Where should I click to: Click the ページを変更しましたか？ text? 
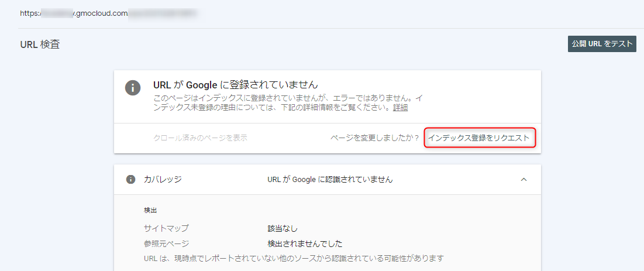374,138
